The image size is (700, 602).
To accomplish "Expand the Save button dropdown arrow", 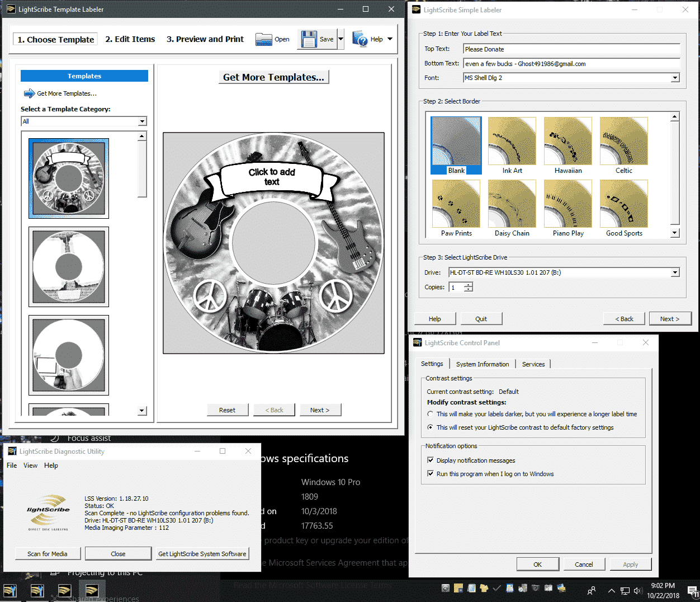I will (x=340, y=39).
